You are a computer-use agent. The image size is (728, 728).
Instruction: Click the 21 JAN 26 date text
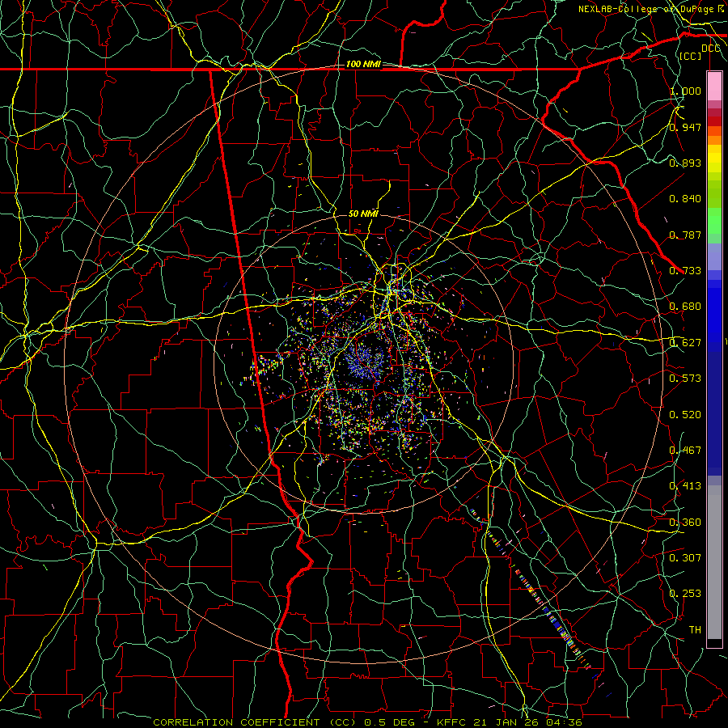(x=505, y=722)
